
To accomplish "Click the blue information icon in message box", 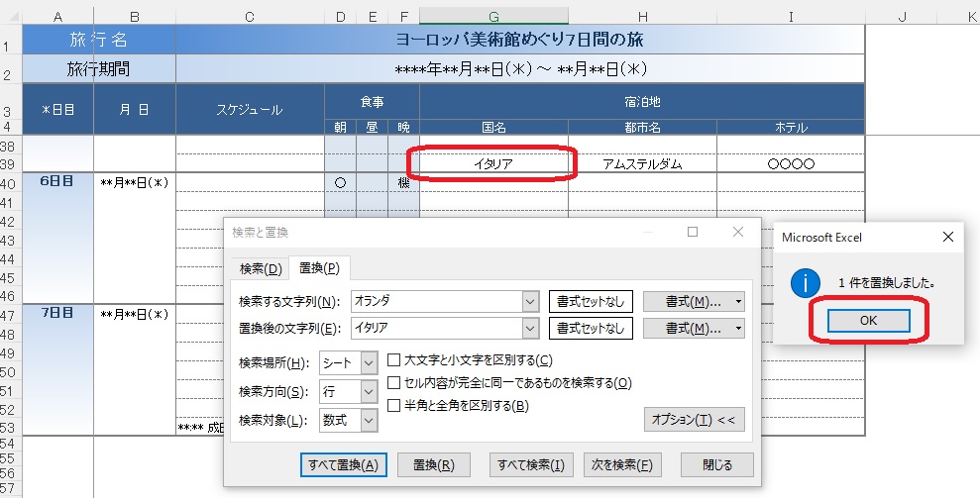I will tap(805, 283).
